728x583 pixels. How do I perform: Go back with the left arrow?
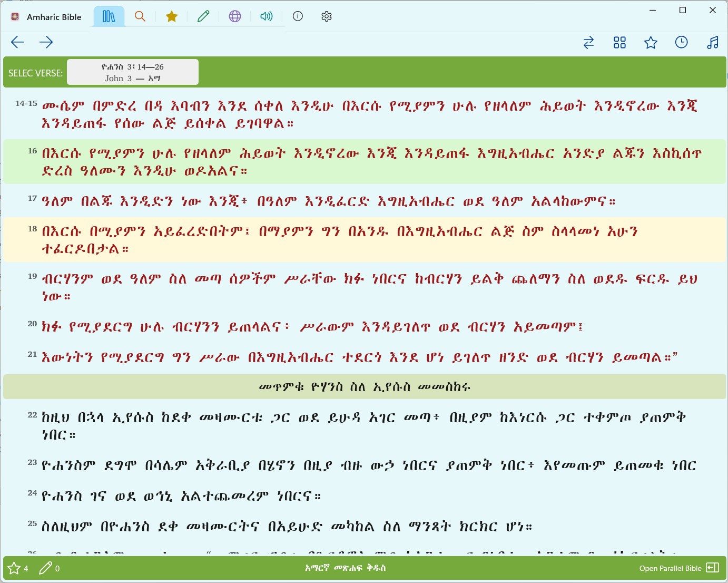point(17,42)
